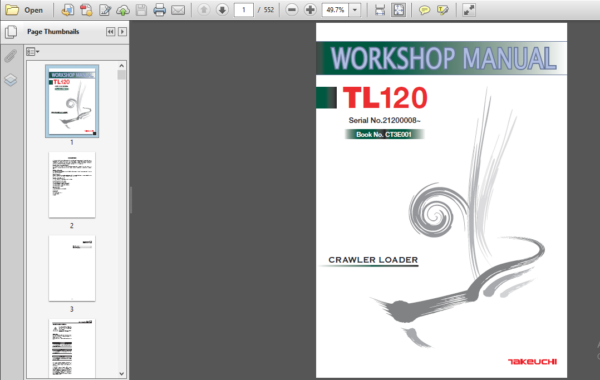Click the Open folder icon

[12, 10]
